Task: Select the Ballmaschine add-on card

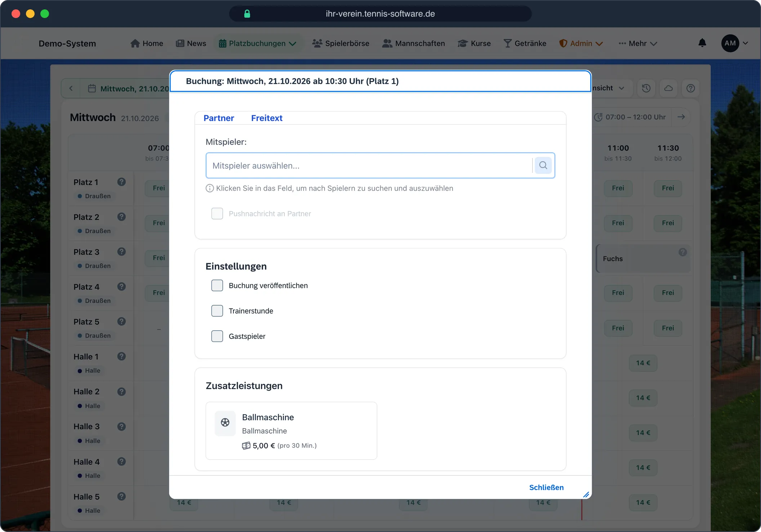Action: (291, 431)
